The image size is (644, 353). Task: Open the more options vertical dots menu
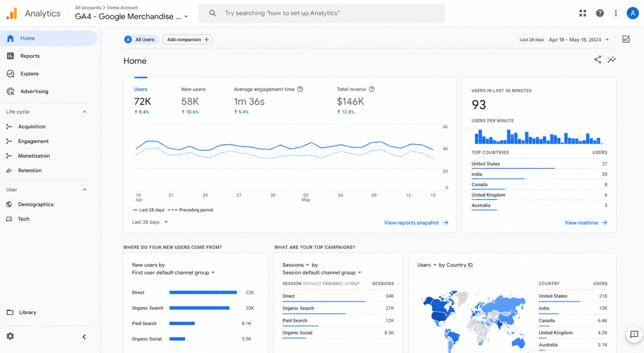[615, 13]
